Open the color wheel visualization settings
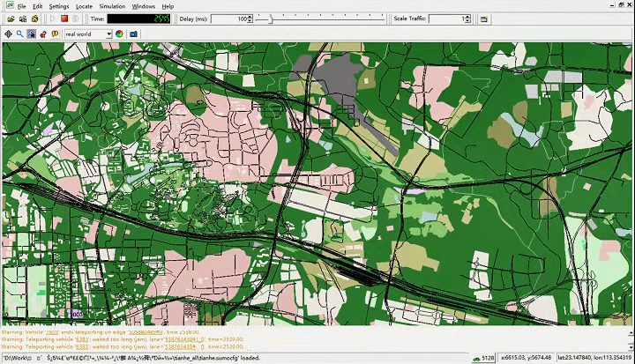This screenshot has height=364, width=635. click(x=119, y=34)
